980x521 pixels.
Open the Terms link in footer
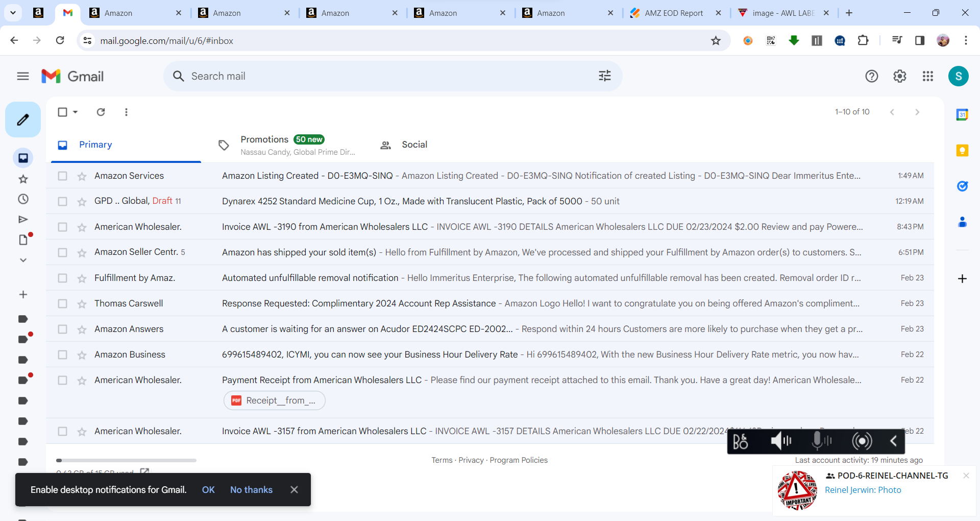click(442, 460)
